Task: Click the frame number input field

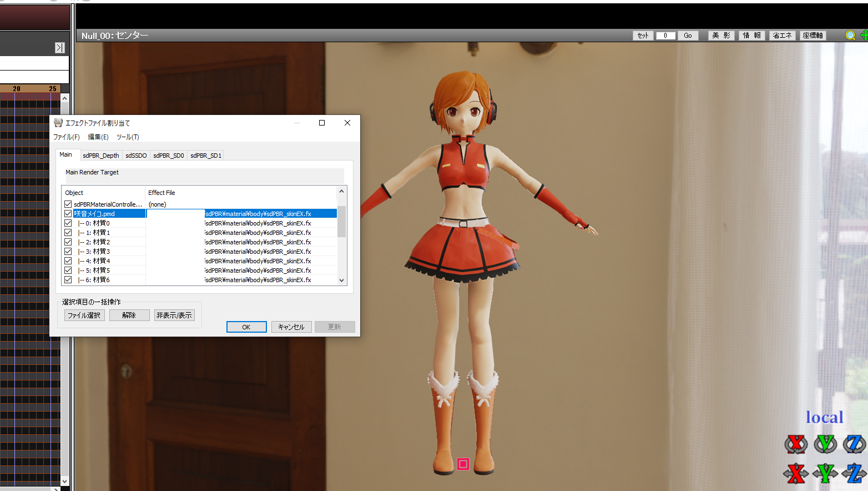Action: point(665,36)
